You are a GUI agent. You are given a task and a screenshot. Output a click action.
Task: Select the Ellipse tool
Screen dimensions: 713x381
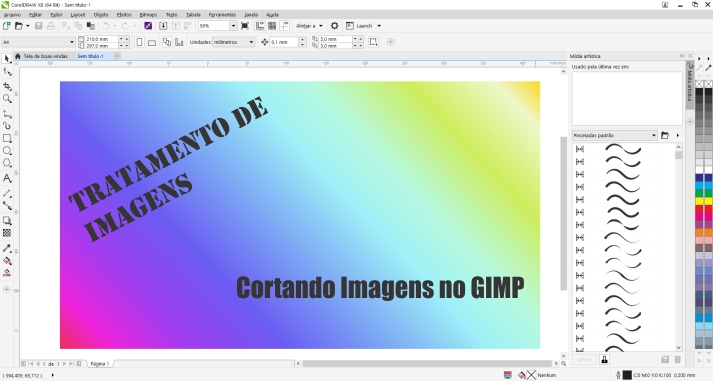[7, 150]
